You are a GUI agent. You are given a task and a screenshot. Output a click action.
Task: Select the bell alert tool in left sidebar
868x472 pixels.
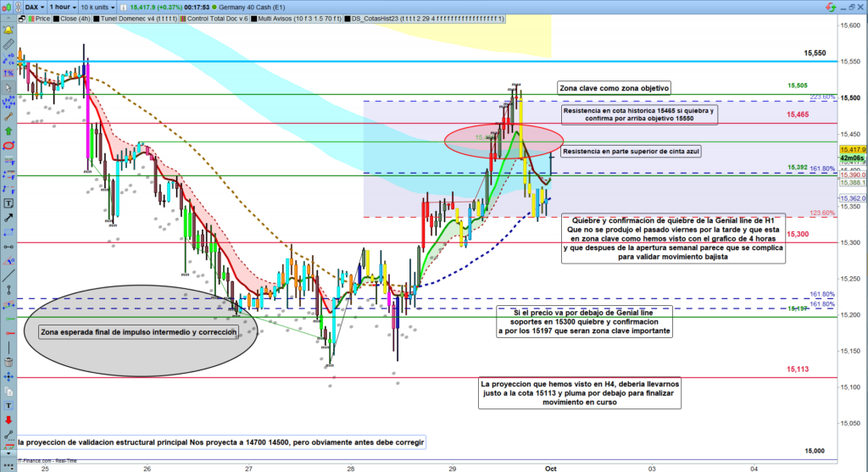click(x=8, y=29)
